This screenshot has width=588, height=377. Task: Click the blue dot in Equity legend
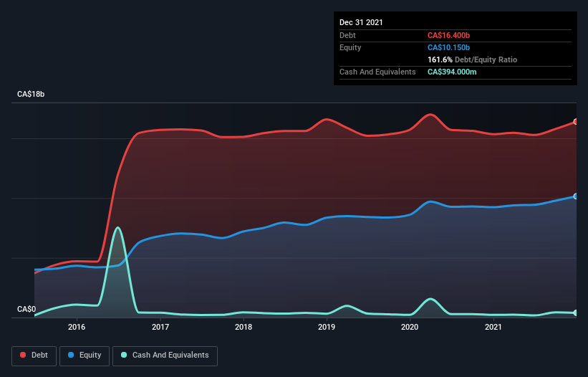[70, 355]
